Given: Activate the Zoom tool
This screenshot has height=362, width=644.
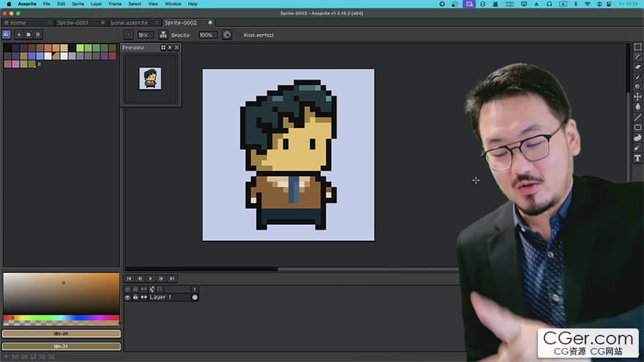Looking at the screenshot, I should pyautogui.click(x=637, y=87).
